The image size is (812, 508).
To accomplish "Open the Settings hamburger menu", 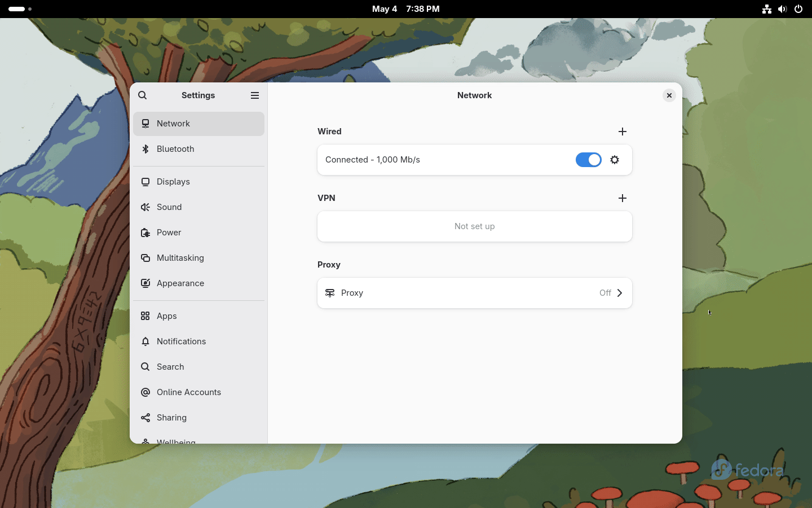I will click(x=255, y=95).
